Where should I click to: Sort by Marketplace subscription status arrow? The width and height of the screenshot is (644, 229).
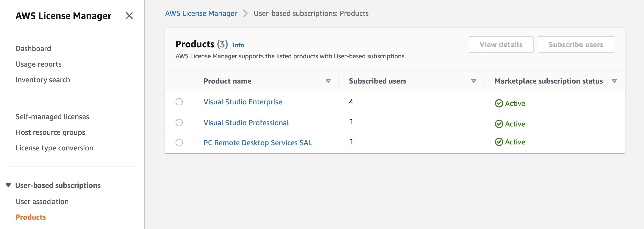(614, 81)
